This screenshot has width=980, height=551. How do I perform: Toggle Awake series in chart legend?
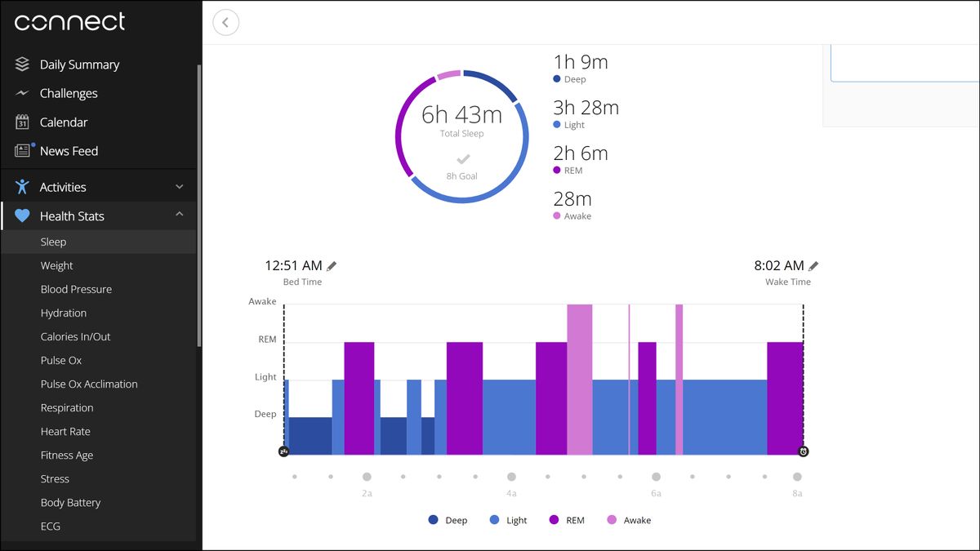629,520
